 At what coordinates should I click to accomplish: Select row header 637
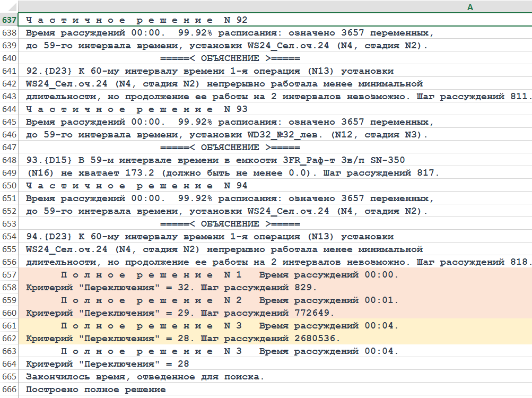(10, 20)
